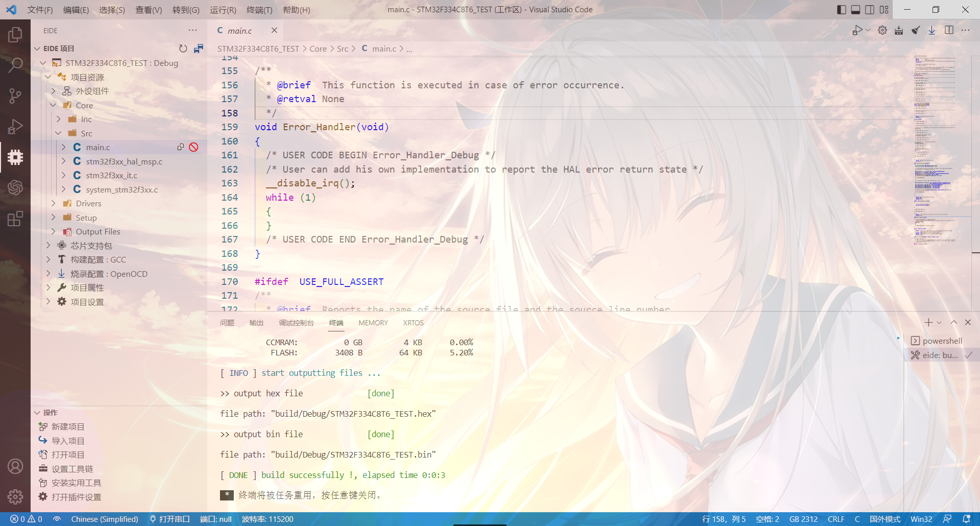Viewport: 980px width, 526px height.
Task: Click the code minimap
Action: pyautogui.click(x=935, y=150)
